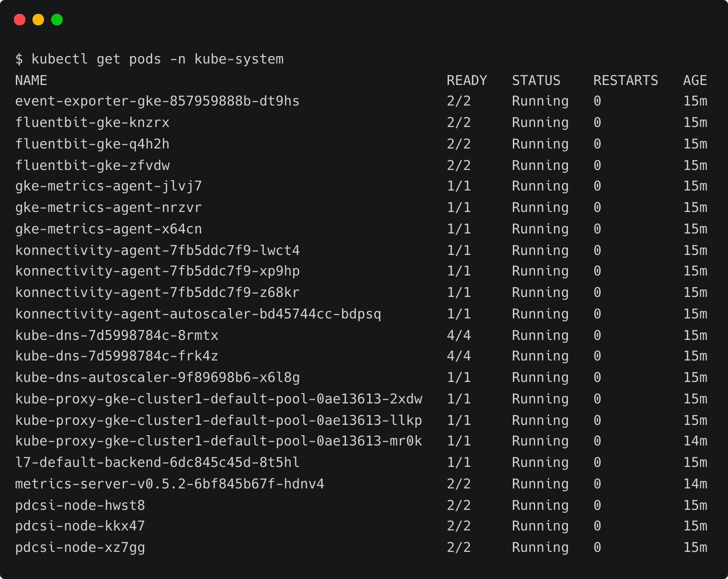Click the AGE column header
Screen dimensions: 728x579
[695, 81]
